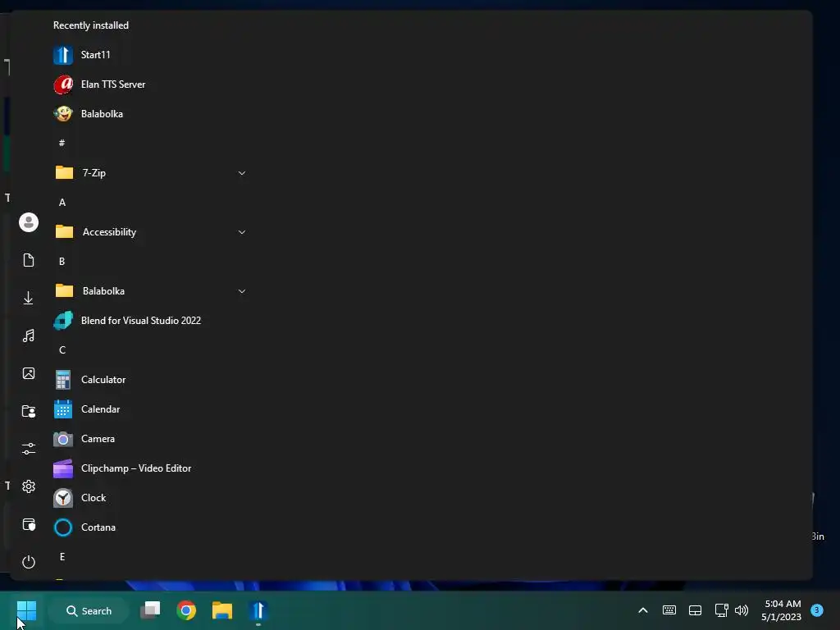Open Music from the sidebar
Screen dimensions: 840x630
point(29,336)
